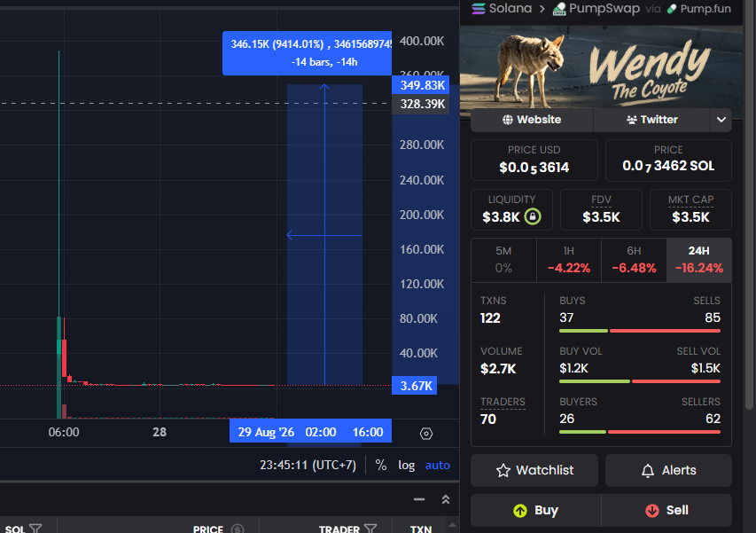This screenshot has height=533, width=756.
Task: Click the FDV $3.5K box
Action: point(601,210)
